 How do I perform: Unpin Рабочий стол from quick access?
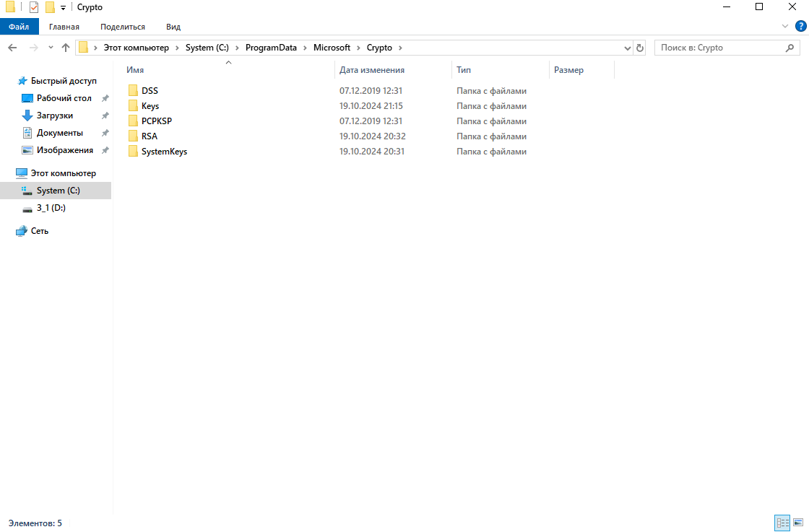click(x=105, y=97)
